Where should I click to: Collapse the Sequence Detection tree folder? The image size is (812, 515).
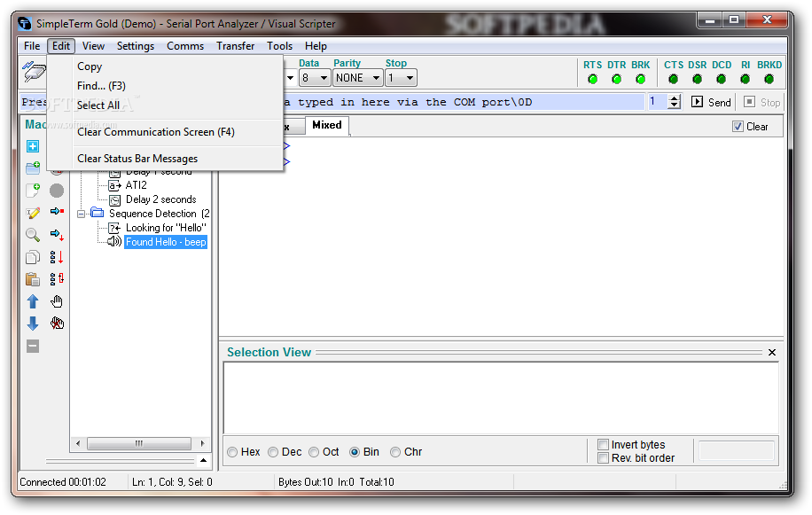tap(81, 214)
